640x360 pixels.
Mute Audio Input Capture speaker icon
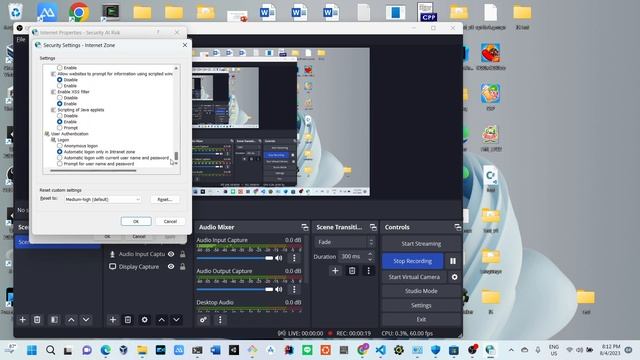(x=279, y=258)
